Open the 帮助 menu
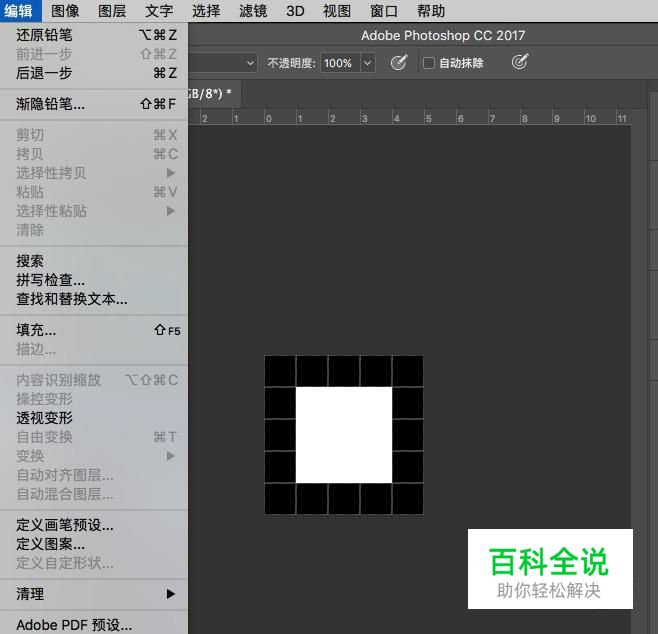The image size is (658, 634). (x=431, y=11)
